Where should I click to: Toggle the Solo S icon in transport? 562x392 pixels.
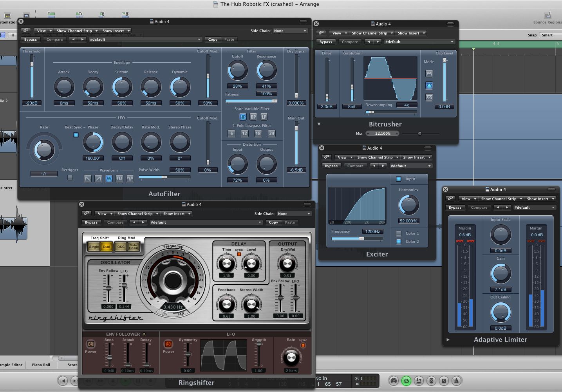[x=444, y=381]
